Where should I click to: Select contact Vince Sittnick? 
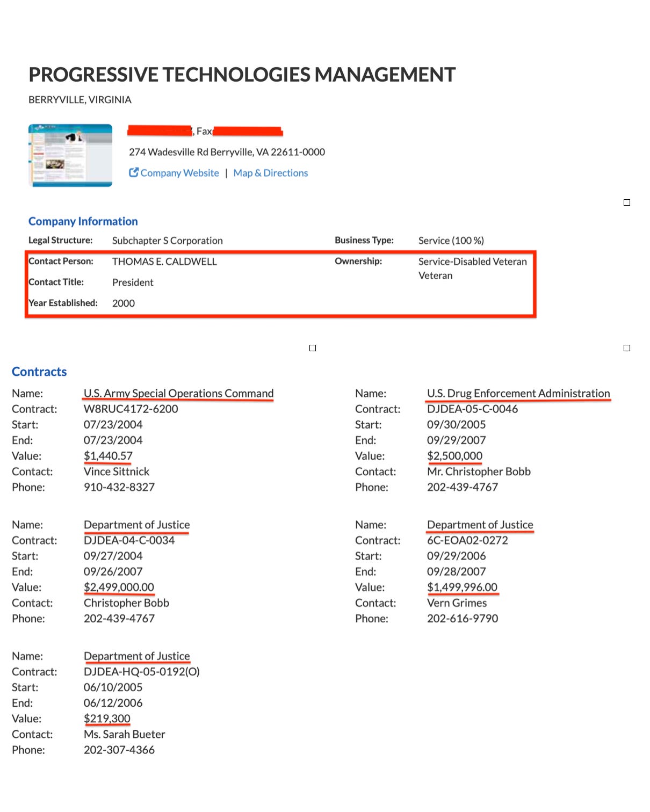coord(116,472)
